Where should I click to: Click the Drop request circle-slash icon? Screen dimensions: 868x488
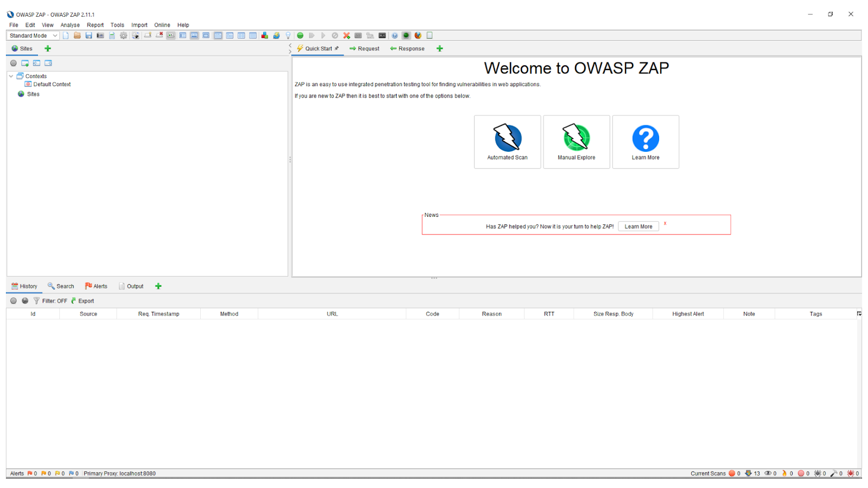[x=335, y=35]
